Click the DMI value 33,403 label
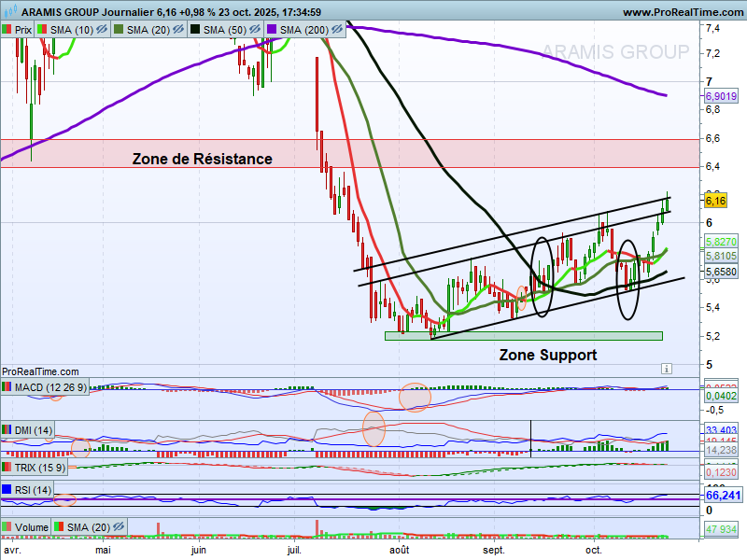 click(721, 429)
